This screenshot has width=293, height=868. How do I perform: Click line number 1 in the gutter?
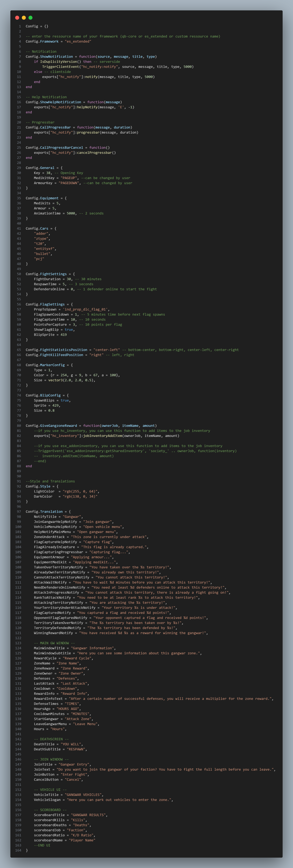click(20, 26)
